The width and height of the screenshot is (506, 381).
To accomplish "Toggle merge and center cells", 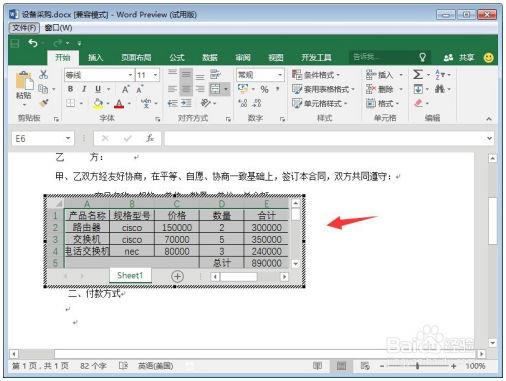I will click(215, 89).
